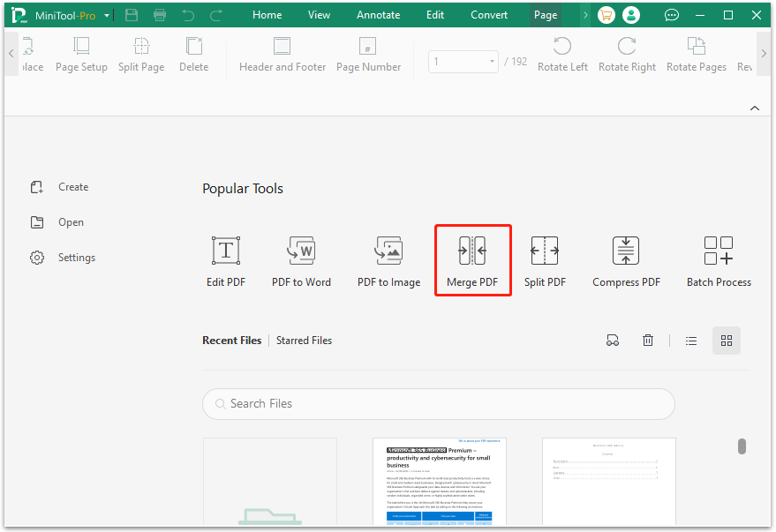This screenshot has width=776, height=532.
Task: Click the Save icon in title bar
Action: click(x=132, y=15)
